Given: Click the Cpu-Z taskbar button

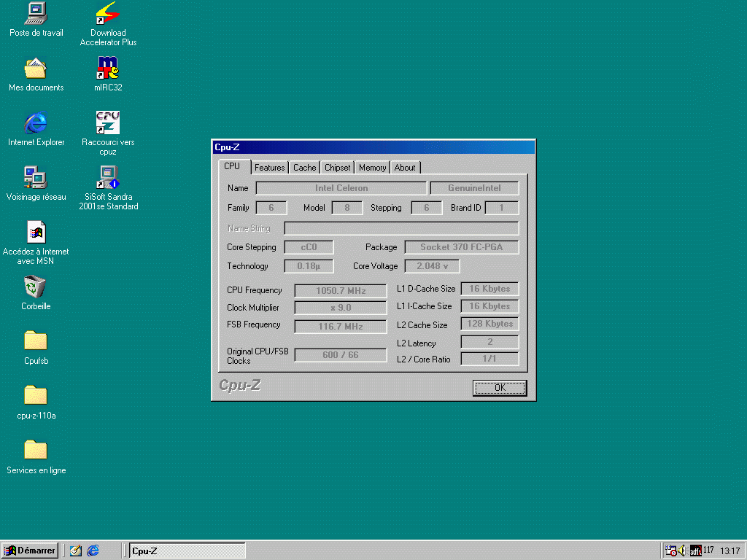Looking at the screenshot, I should [187, 551].
